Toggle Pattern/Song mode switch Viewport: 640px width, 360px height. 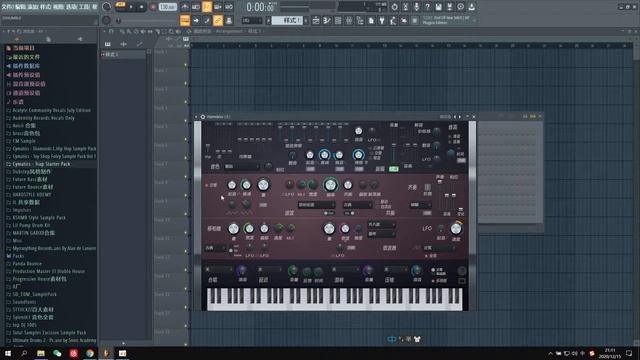tap(120, 5)
